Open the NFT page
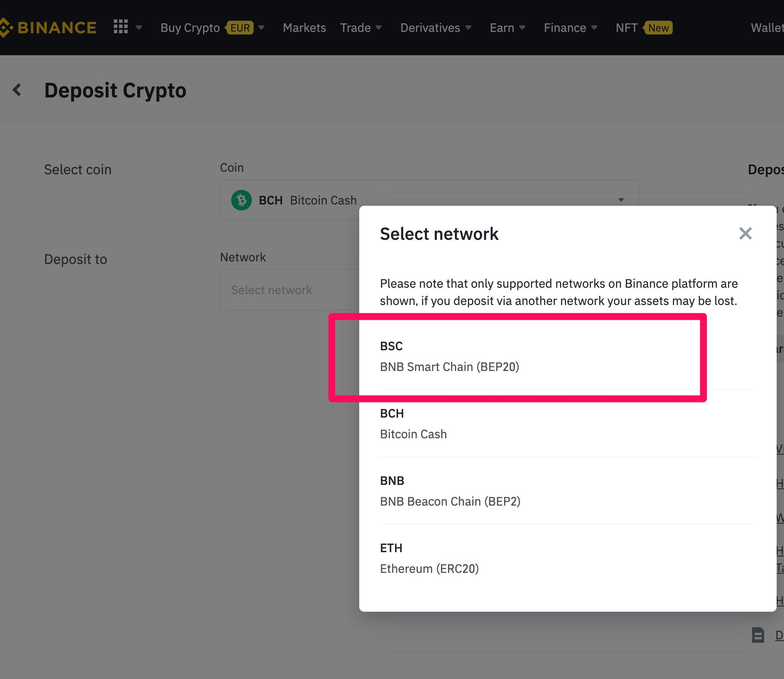Screen dimensions: 784x679 click(x=627, y=28)
